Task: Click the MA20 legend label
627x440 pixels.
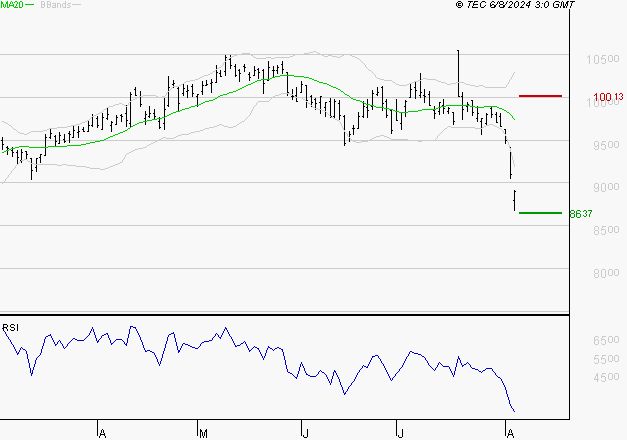Action: (x=12, y=4)
